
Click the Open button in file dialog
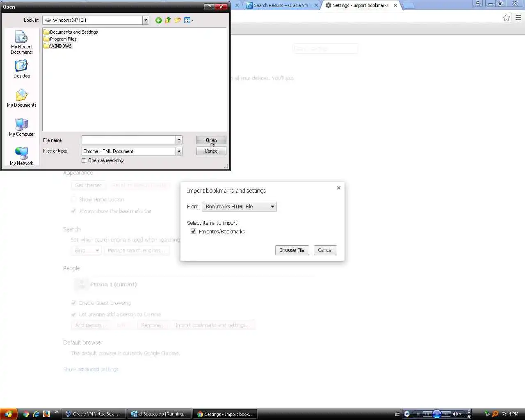[x=211, y=140]
